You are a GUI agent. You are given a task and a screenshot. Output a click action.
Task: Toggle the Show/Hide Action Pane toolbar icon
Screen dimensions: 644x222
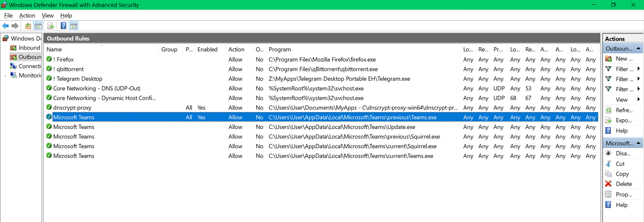pos(73,26)
